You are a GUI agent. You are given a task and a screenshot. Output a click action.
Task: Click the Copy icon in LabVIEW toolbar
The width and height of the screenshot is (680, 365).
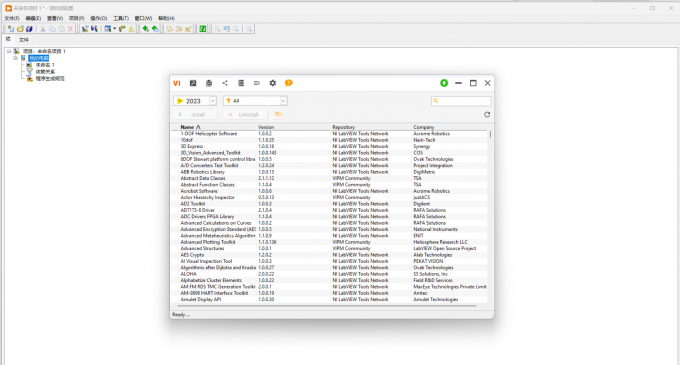click(x=52, y=29)
